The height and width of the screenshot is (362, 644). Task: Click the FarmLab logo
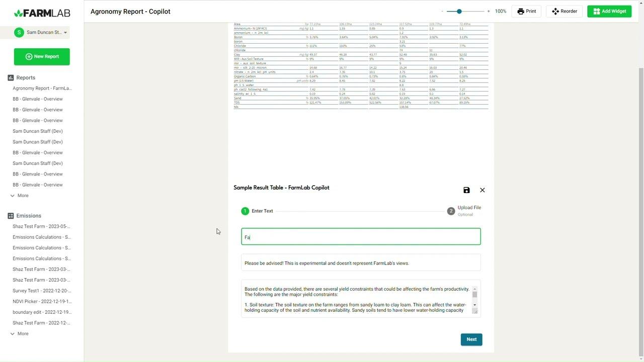(42, 13)
